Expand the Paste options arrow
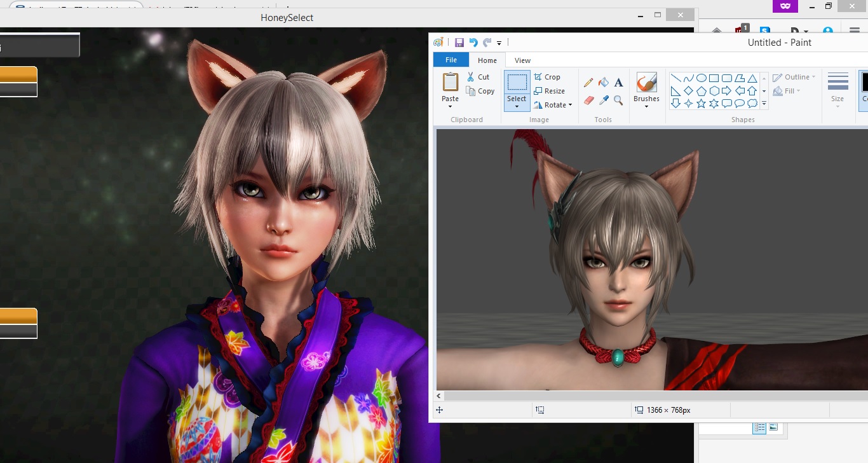 (x=451, y=106)
